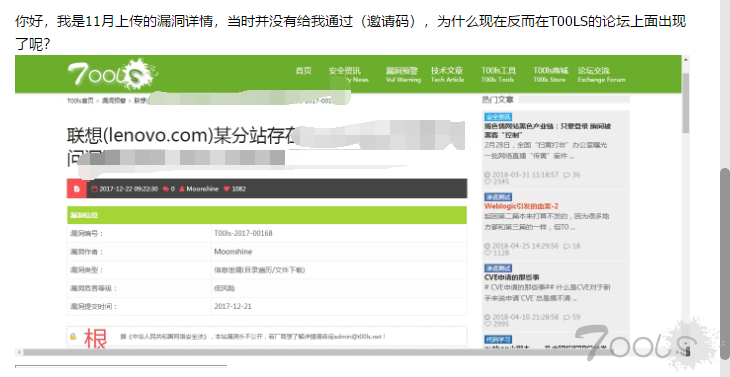Screen dimensions: 730x377
Task: Click the T00ls首页 breadcrumb link
Action: (80, 101)
